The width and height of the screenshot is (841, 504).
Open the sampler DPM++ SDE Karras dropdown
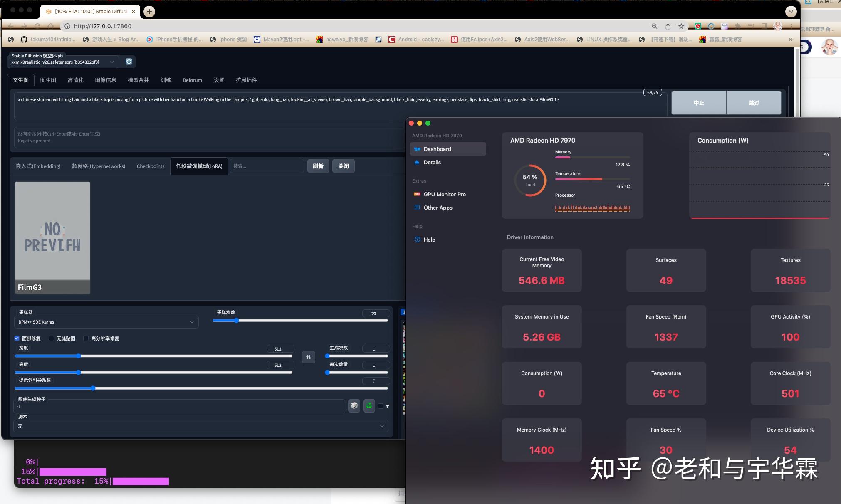pos(106,322)
